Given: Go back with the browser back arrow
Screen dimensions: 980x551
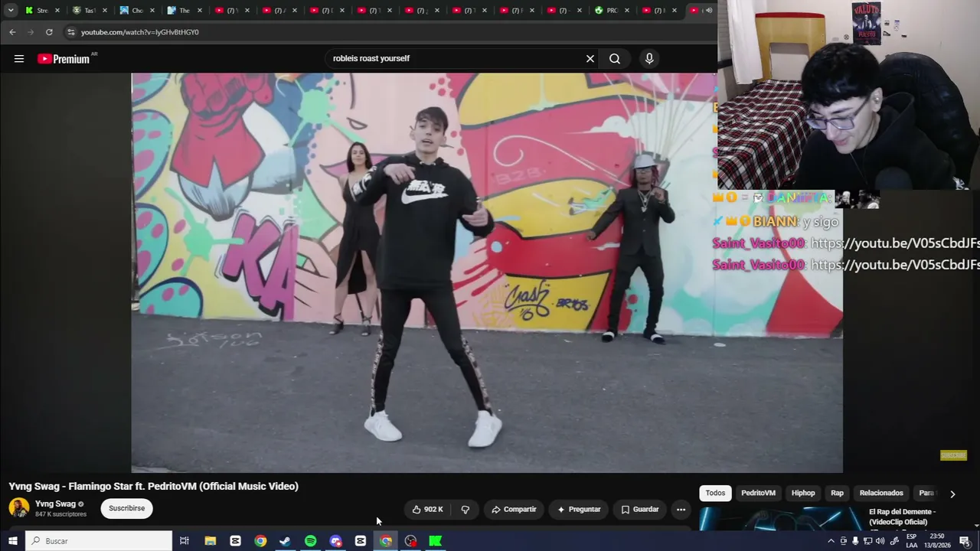Looking at the screenshot, I should [x=12, y=32].
